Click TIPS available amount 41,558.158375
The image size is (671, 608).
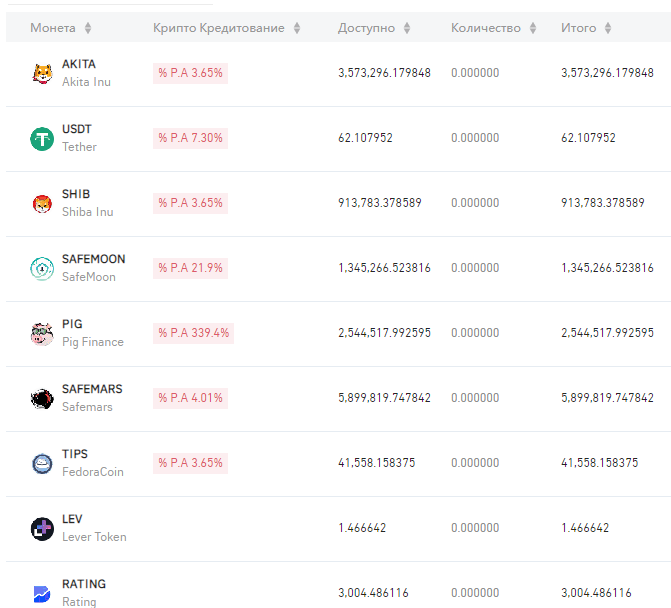pos(377,463)
